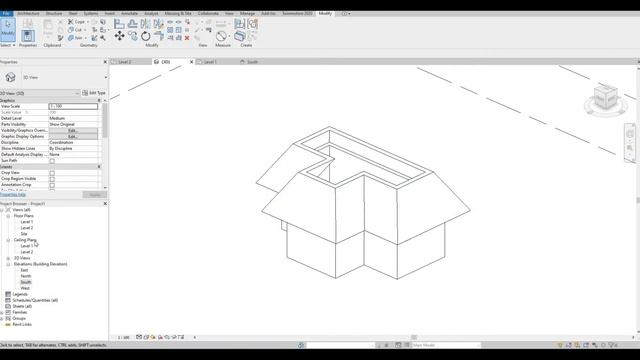Select the Mirror - Pick Axis tool
Screen dimensions: 640x360
(145, 24)
